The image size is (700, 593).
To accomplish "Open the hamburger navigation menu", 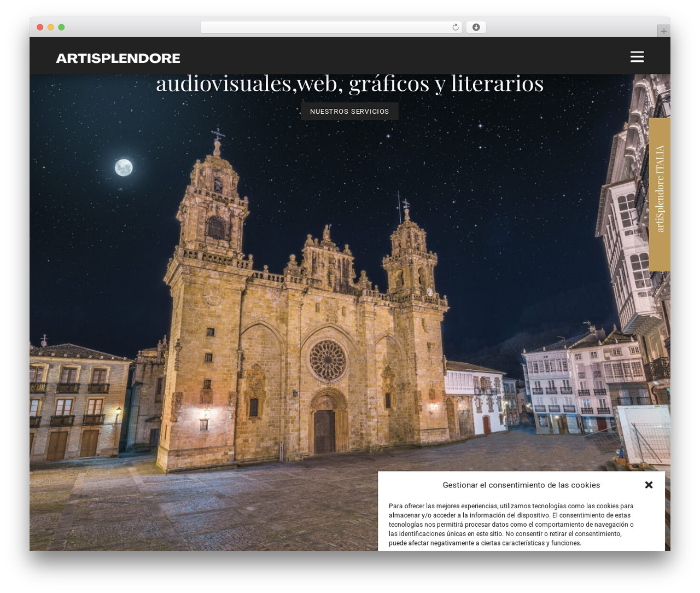I will [637, 56].
